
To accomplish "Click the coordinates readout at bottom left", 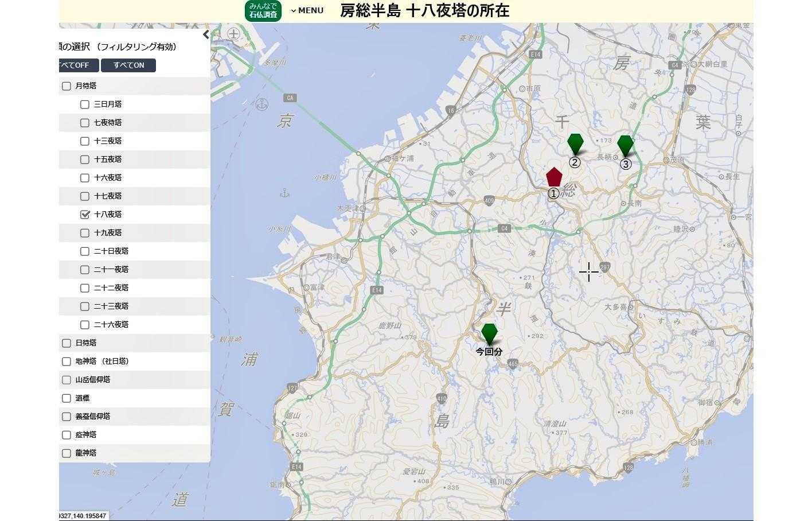I will [83, 516].
